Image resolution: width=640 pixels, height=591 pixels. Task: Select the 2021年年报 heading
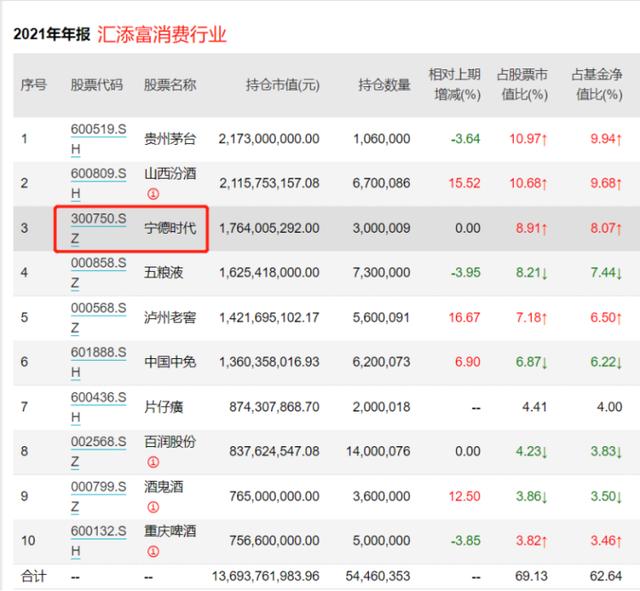click(x=51, y=34)
